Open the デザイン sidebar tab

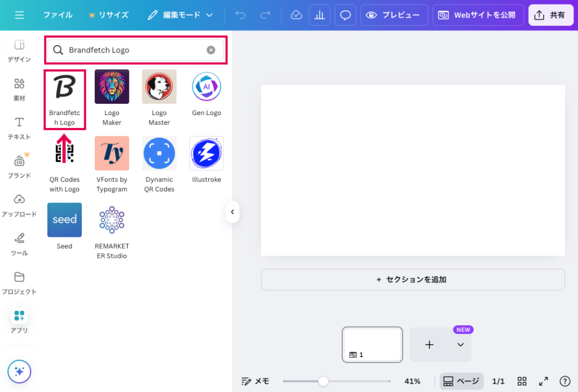point(19,51)
